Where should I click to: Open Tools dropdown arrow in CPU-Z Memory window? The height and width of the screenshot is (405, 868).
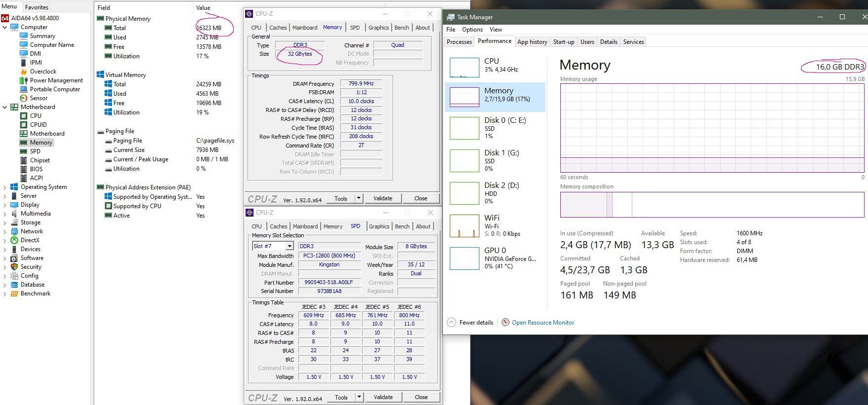pos(359,198)
